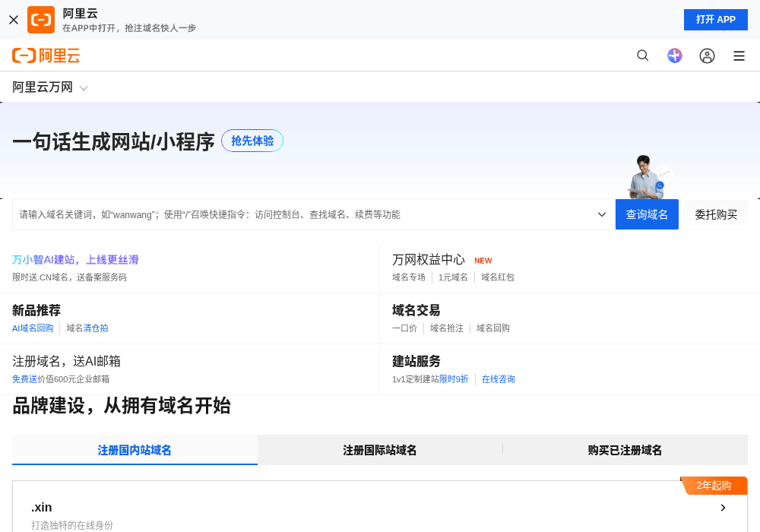Switch to 购买已注册域名 tab

(625, 450)
